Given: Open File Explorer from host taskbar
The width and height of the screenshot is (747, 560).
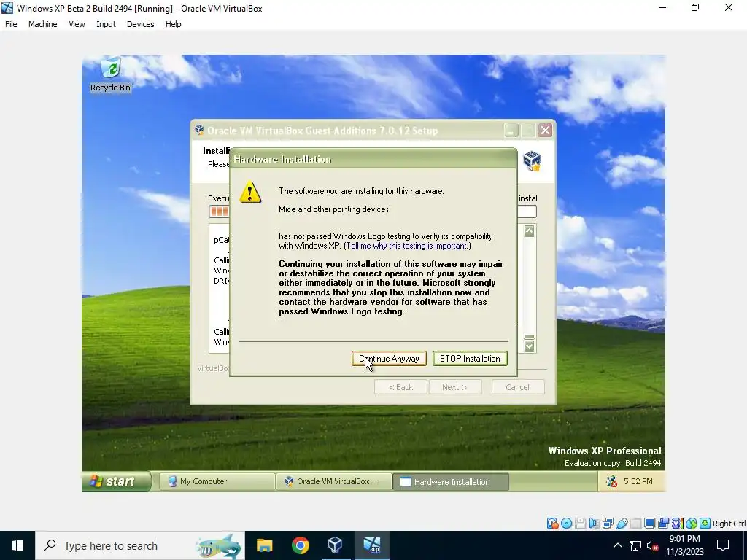Looking at the screenshot, I should (x=264, y=545).
